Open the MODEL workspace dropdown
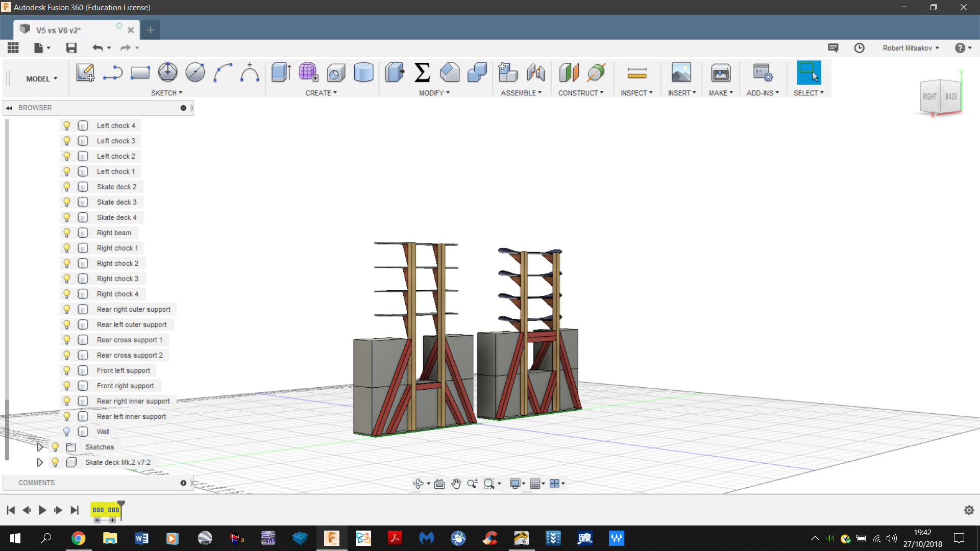The height and width of the screenshot is (551, 980). click(x=42, y=79)
